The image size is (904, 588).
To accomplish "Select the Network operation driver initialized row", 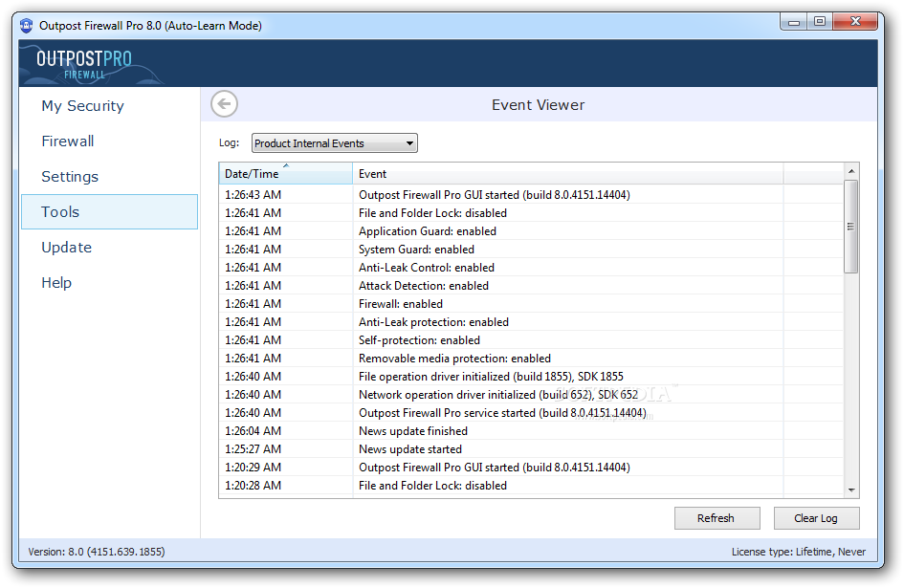I will coord(530,394).
